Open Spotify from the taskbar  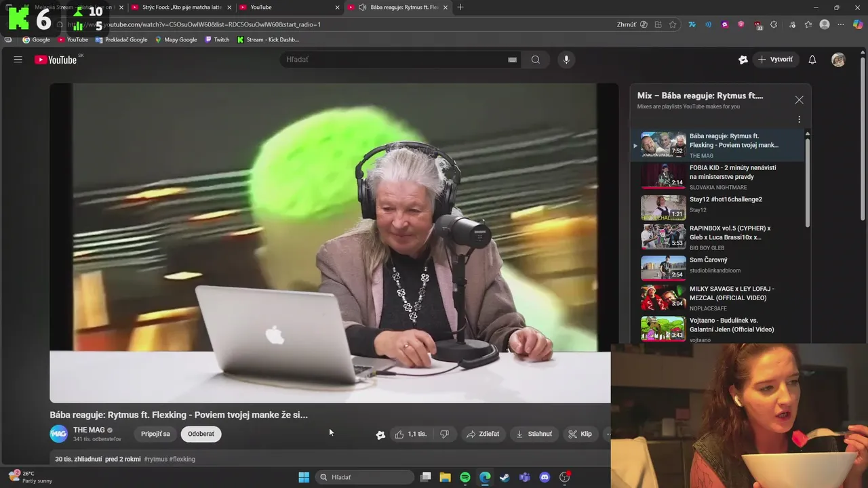465,477
